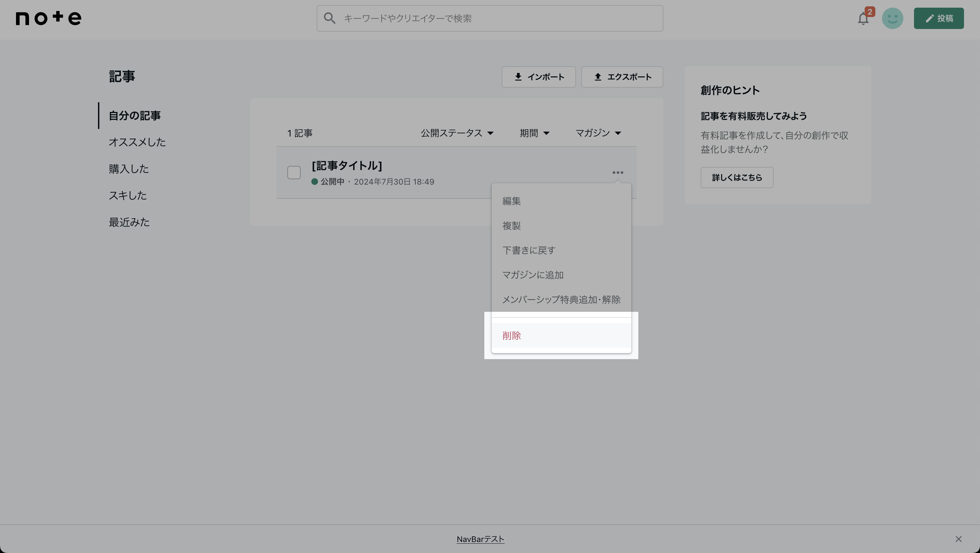Viewport: 980px width, 553px height.
Task: Click the エクスポート export button
Action: click(x=622, y=77)
